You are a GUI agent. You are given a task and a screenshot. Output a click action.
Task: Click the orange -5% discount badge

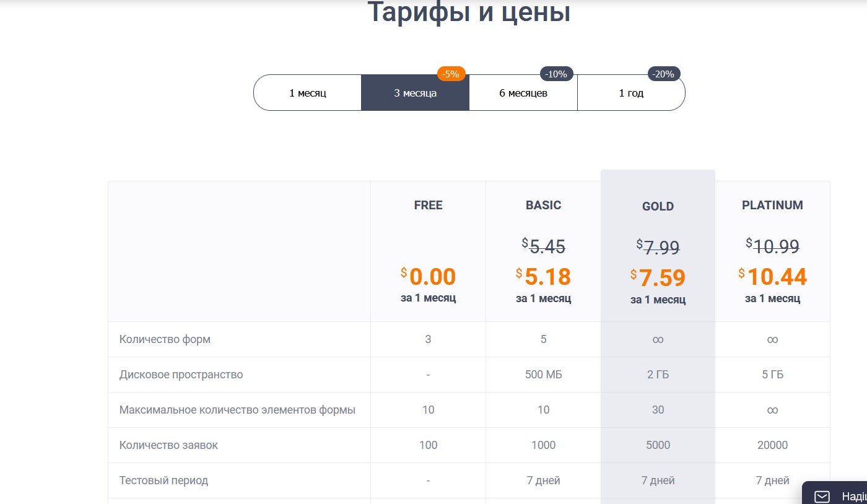(451, 74)
